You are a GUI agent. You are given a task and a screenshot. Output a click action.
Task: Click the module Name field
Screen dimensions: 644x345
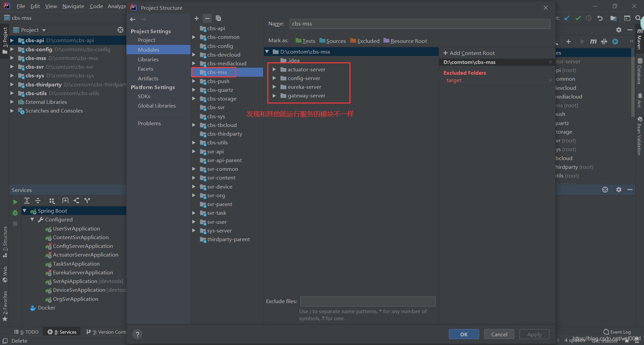point(420,24)
